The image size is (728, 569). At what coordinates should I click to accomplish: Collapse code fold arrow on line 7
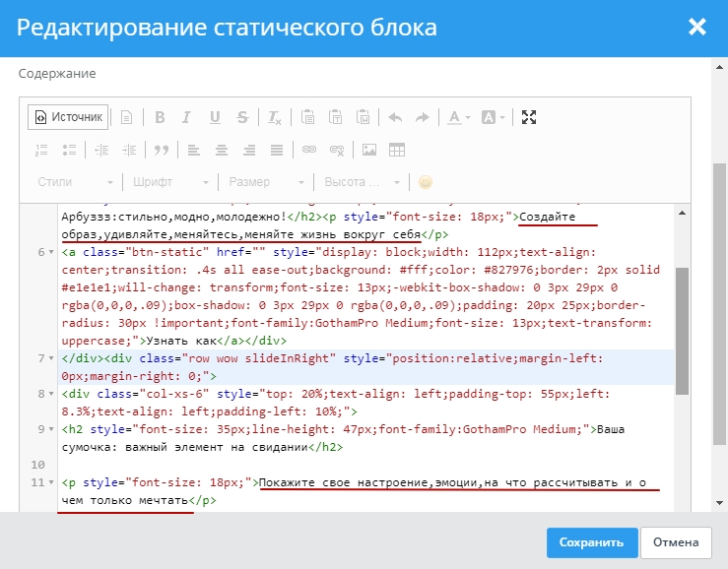[52, 358]
